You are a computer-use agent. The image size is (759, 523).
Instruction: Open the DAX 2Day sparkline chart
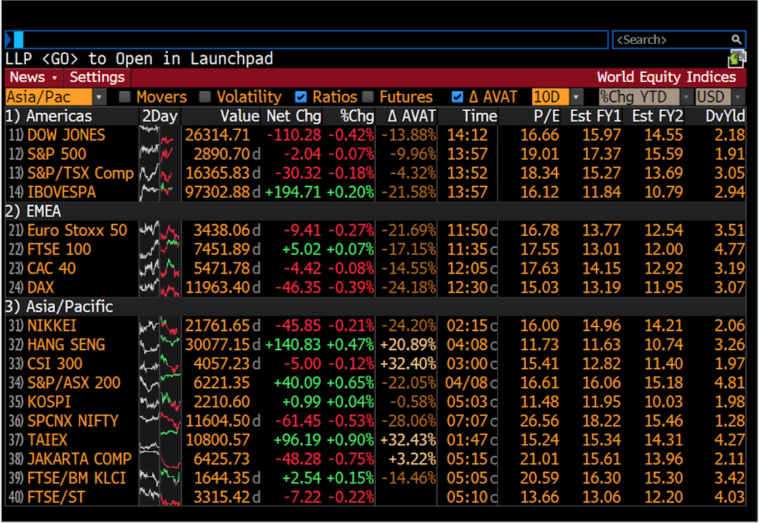click(160, 288)
